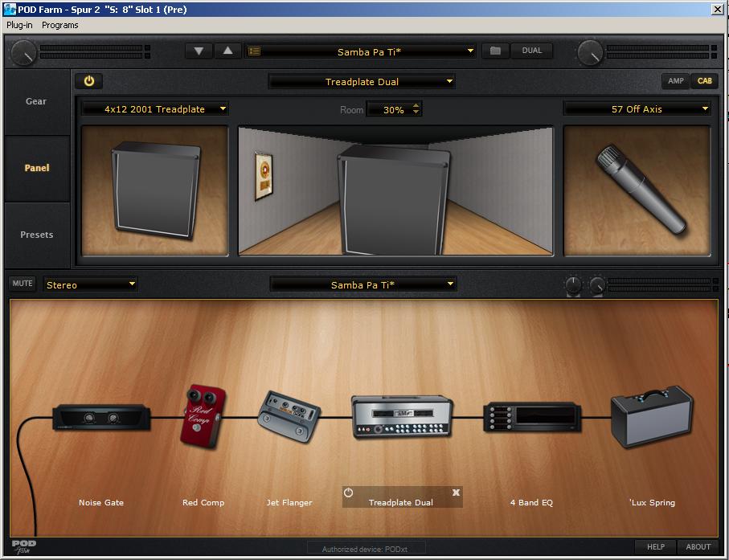Click the second small tone knob

coord(597,285)
